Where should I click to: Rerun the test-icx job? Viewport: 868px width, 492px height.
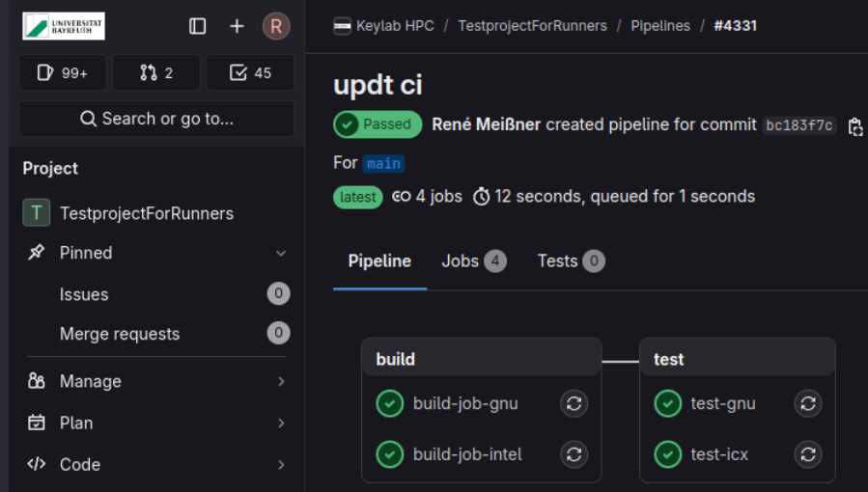tap(807, 453)
